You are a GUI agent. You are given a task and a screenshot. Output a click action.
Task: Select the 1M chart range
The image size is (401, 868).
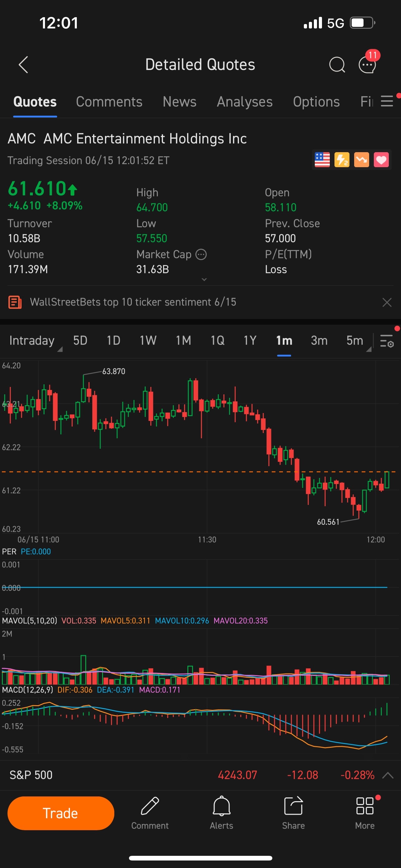click(x=183, y=340)
